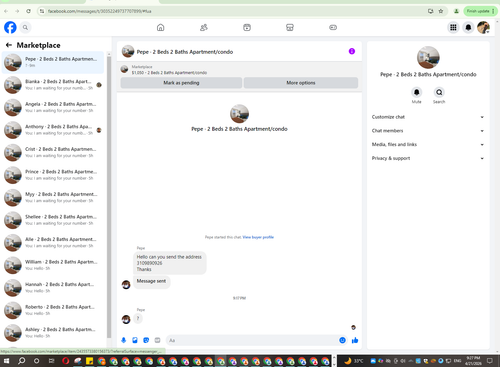Open Bianka conversation in list
Viewport: 500px width, 367px height.
[53, 85]
